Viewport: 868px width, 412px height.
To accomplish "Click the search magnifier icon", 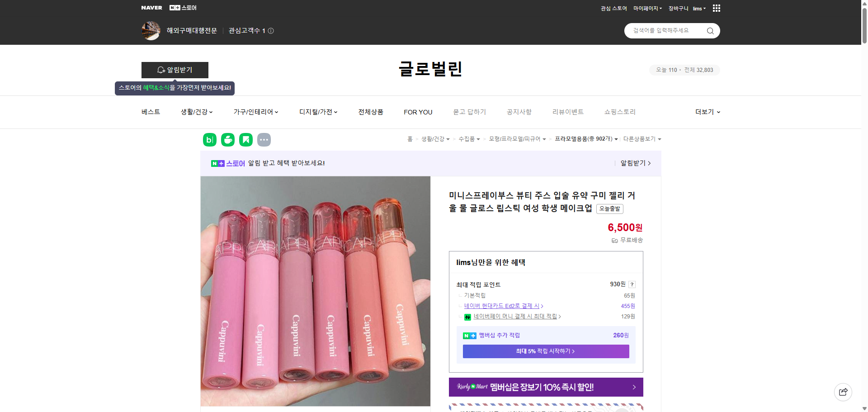I will (x=710, y=30).
